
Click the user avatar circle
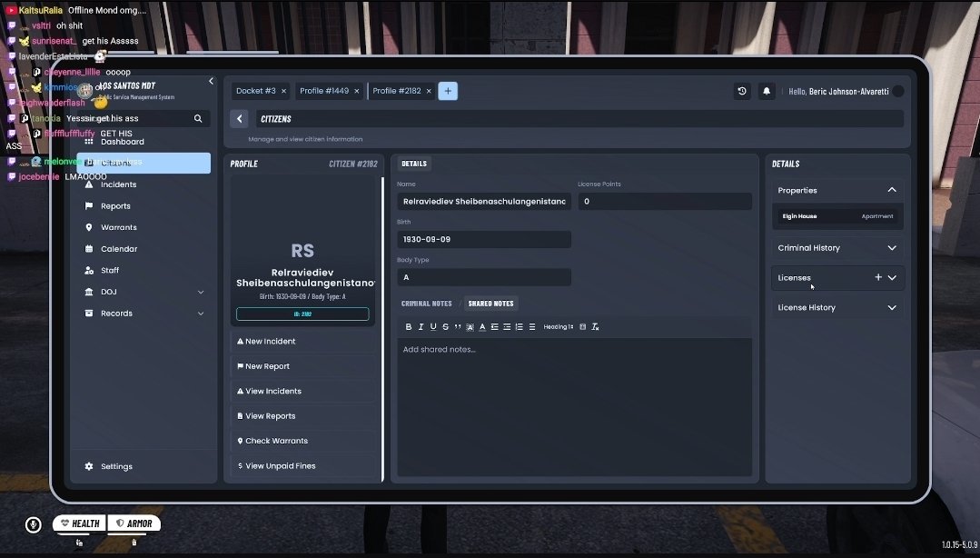[x=898, y=91]
